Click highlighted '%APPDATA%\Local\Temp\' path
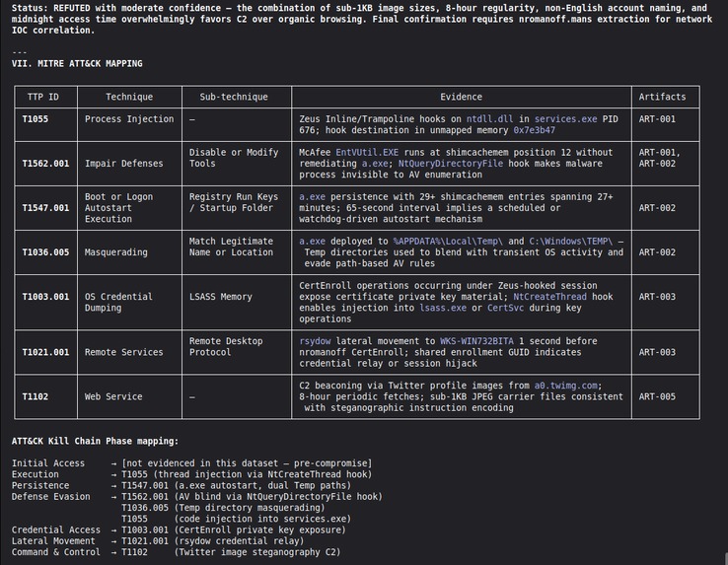Image resolution: width=728 pixels, height=565 pixels. 448,242
